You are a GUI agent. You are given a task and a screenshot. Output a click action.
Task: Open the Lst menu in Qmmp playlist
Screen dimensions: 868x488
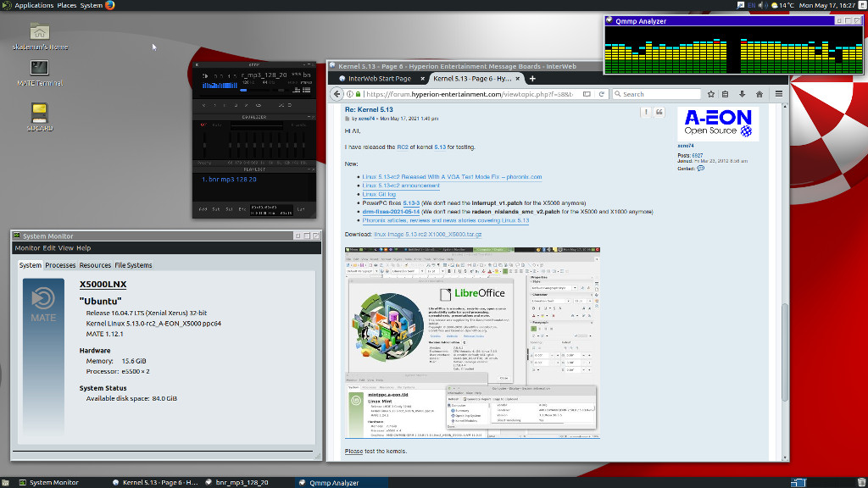(x=301, y=210)
